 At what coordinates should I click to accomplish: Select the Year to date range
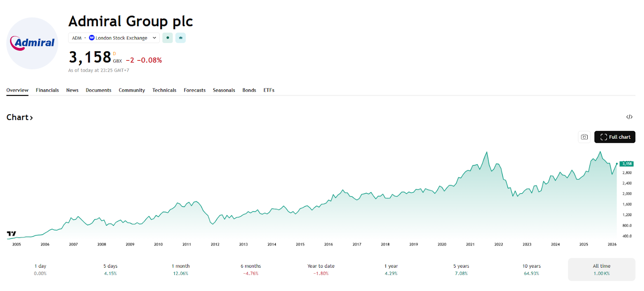321,269
